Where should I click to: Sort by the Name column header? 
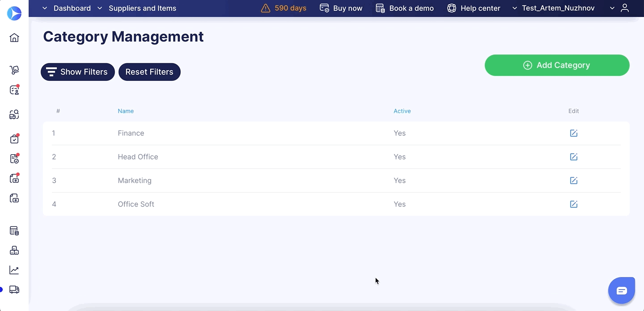[x=126, y=111]
